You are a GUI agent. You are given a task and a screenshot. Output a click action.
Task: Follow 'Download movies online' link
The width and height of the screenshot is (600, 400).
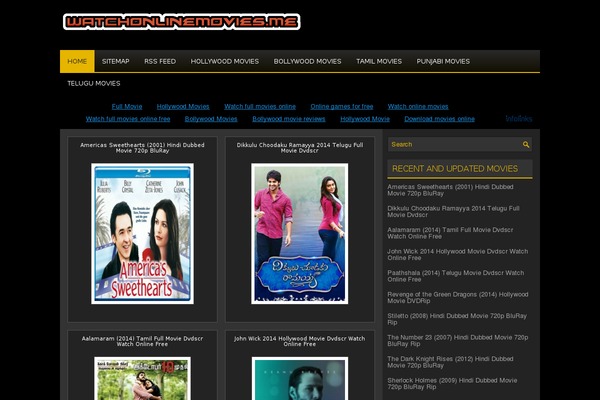[x=439, y=119]
